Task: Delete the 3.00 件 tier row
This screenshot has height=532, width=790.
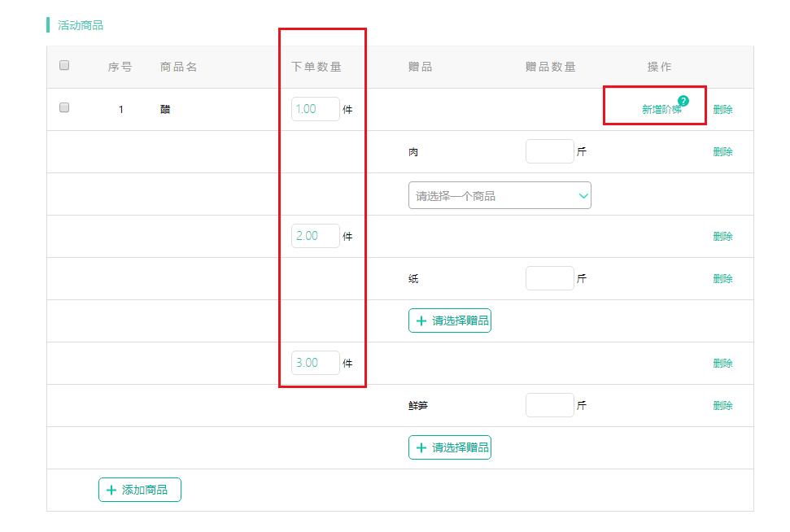Action: (x=722, y=364)
